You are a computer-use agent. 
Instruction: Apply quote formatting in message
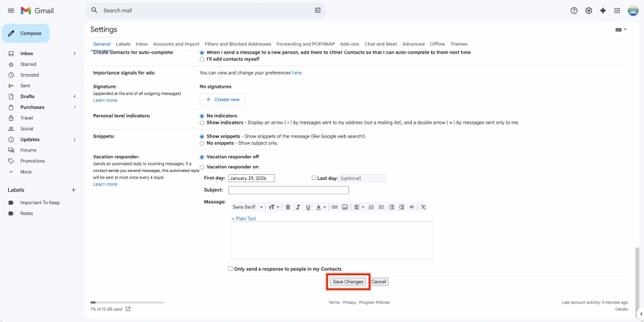point(411,207)
